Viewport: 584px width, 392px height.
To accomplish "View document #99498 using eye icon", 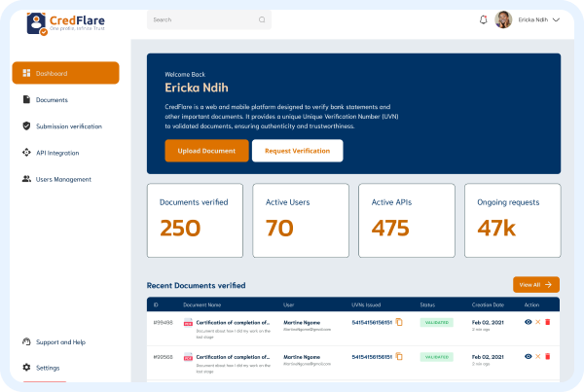I will click(528, 321).
